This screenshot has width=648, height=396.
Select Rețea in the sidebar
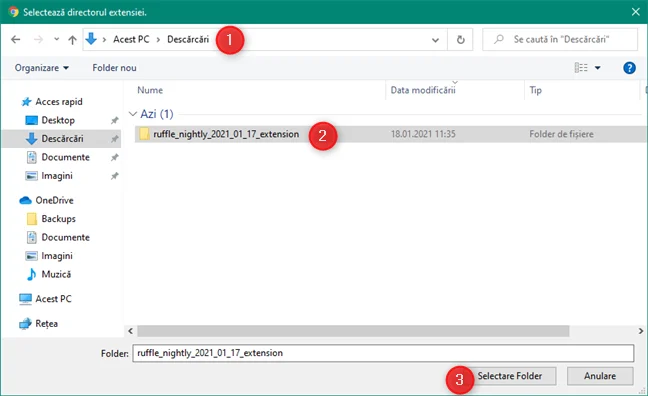(46, 324)
